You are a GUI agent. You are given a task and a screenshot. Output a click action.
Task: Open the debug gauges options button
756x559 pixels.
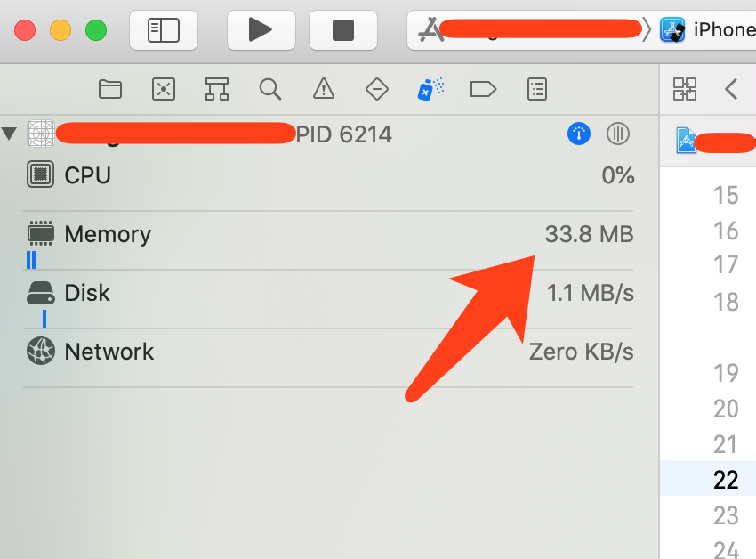click(x=579, y=134)
